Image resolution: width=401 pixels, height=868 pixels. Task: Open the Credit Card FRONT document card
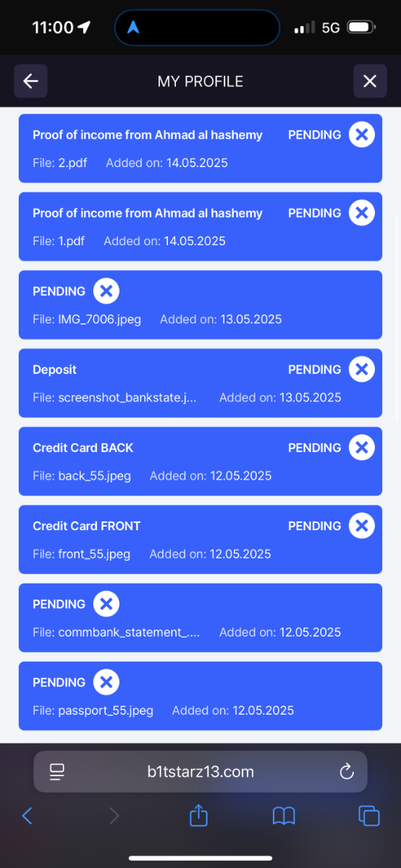[200, 540]
